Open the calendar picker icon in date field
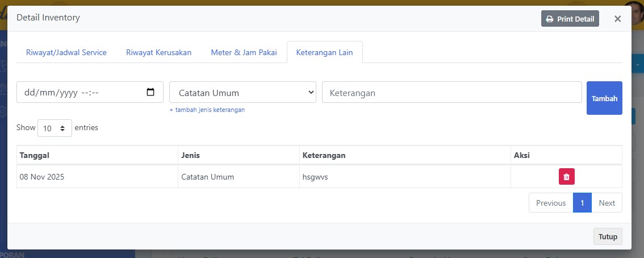644x258 pixels. coord(150,92)
